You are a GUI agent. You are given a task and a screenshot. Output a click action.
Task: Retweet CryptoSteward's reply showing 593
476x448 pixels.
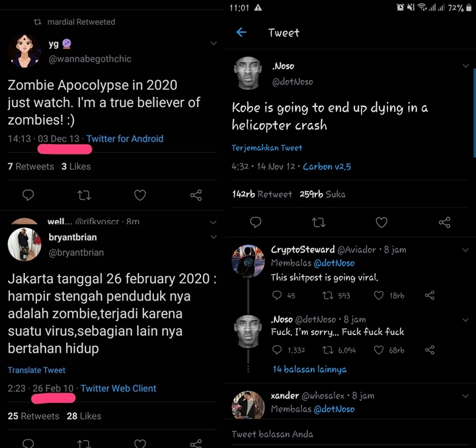pos(327,295)
